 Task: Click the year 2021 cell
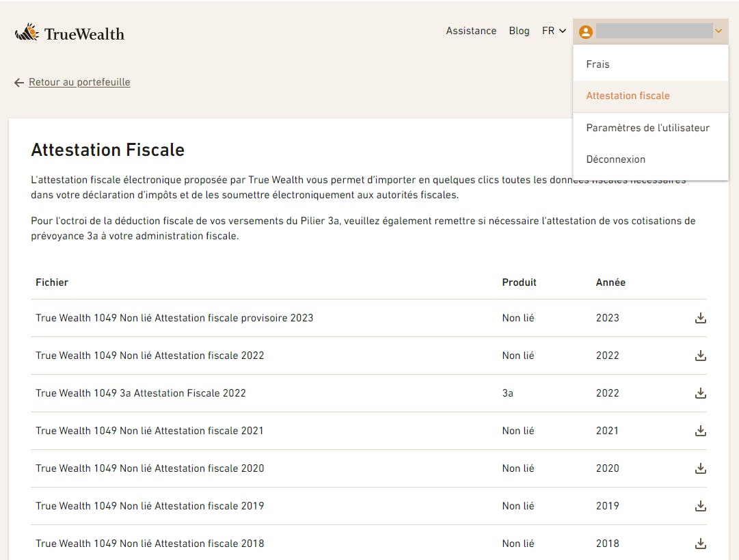click(607, 431)
